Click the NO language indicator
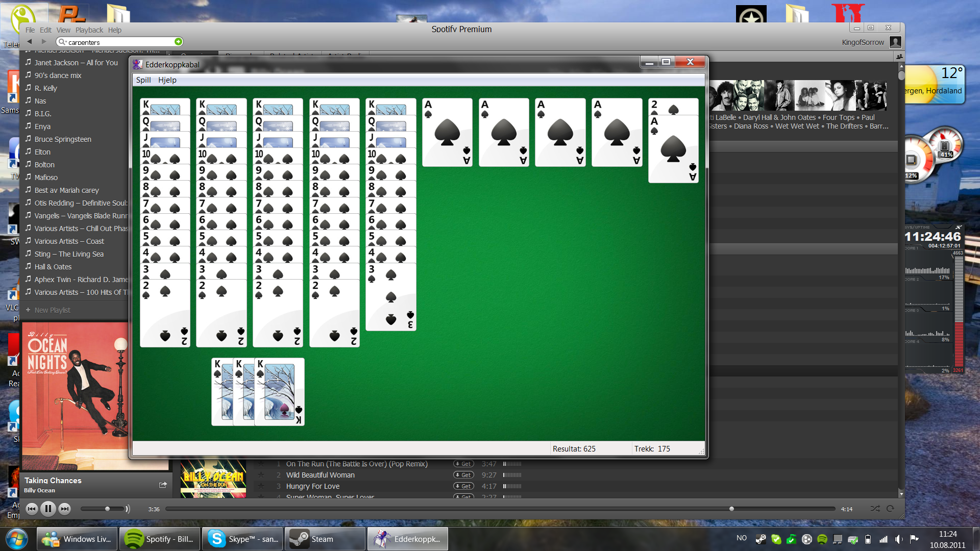This screenshot has width=980, height=551. click(x=742, y=538)
